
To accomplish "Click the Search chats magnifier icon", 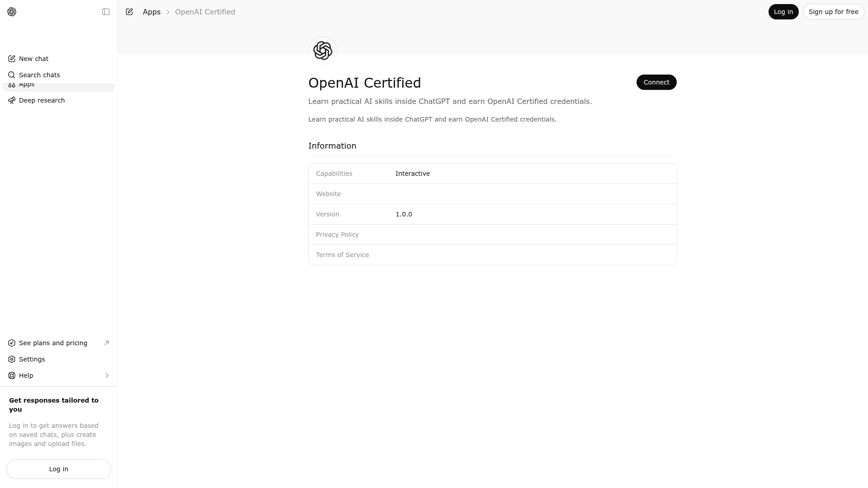I will point(12,75).
